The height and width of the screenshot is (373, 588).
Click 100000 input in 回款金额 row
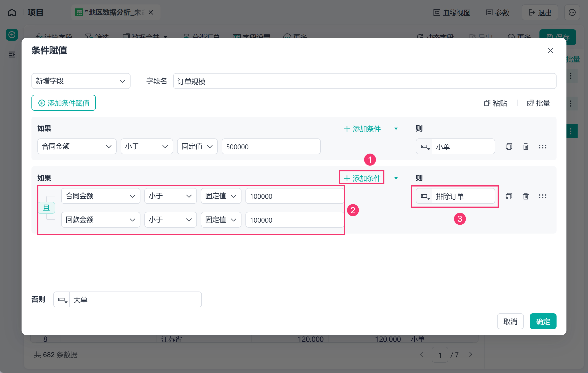pyautogui.click(x=295, y=220)
